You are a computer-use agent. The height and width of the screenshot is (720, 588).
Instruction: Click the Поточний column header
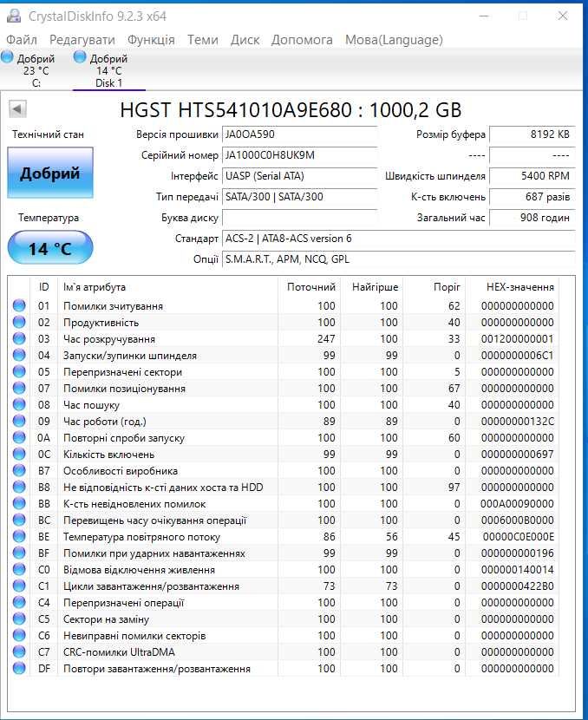[x=310, y=287]
